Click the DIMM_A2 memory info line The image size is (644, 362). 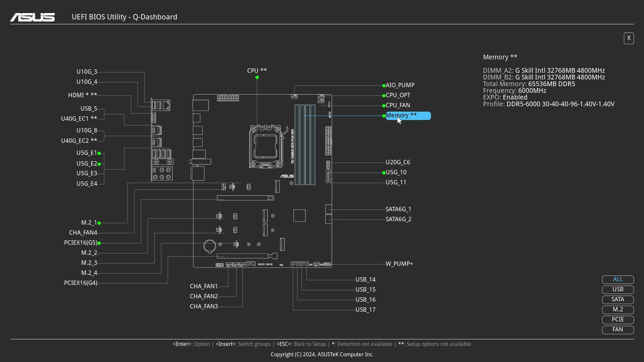click(544, 71)
